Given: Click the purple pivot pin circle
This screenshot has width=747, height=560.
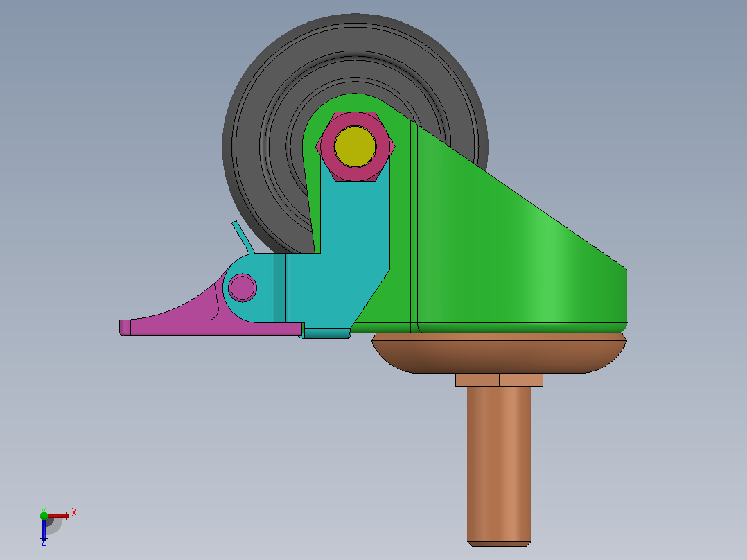Looking at the screenshot, I should coord(243,288).
